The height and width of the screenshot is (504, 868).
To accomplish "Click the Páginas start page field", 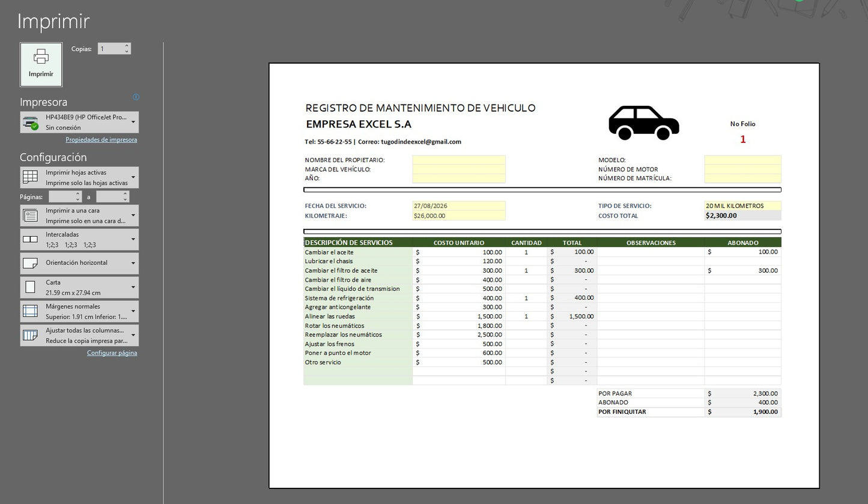I will point(62,196).
